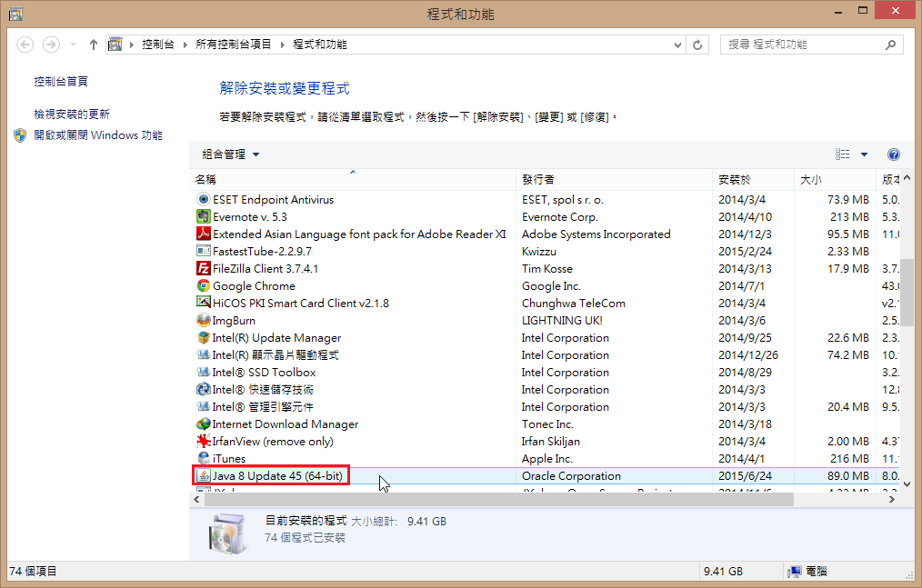Click the IrfanView icon

tap(204, 441)
